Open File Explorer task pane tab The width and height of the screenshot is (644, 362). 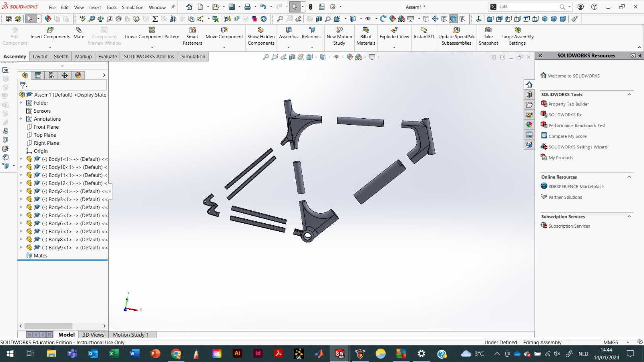[x=529, y=105]
